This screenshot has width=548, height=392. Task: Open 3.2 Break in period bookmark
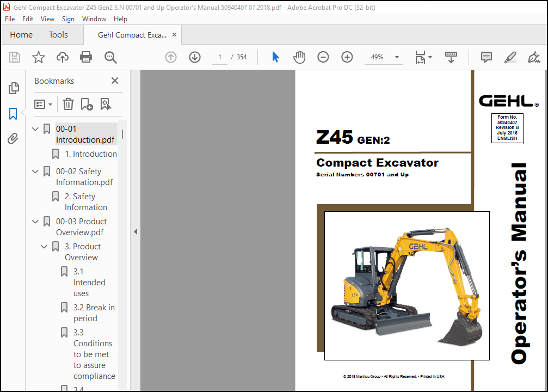[94, 313]
